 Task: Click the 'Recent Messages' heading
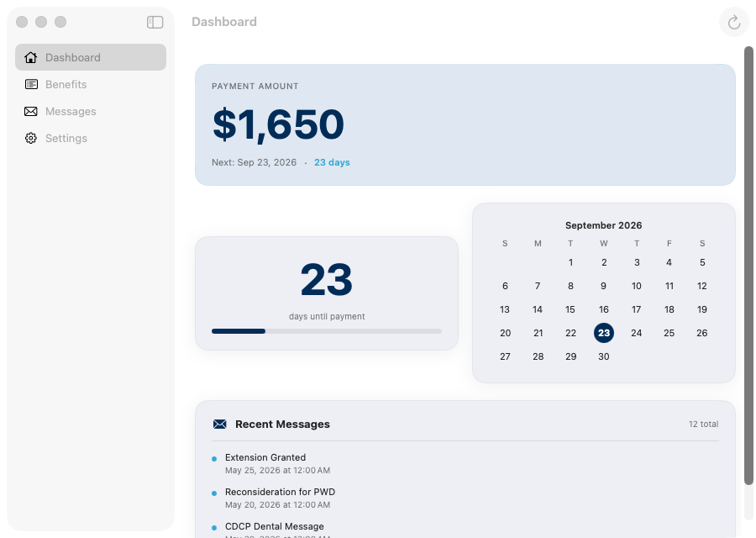pos(282,425)
